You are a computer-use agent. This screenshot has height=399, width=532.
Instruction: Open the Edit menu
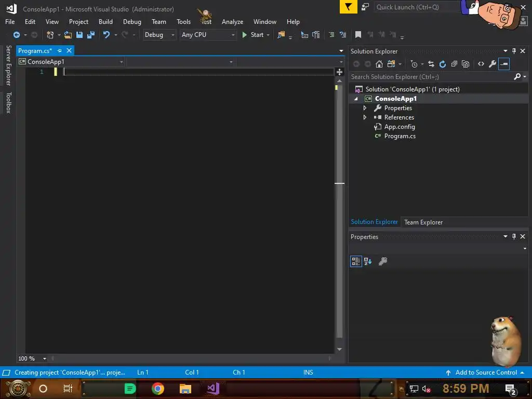coord(30,22)
